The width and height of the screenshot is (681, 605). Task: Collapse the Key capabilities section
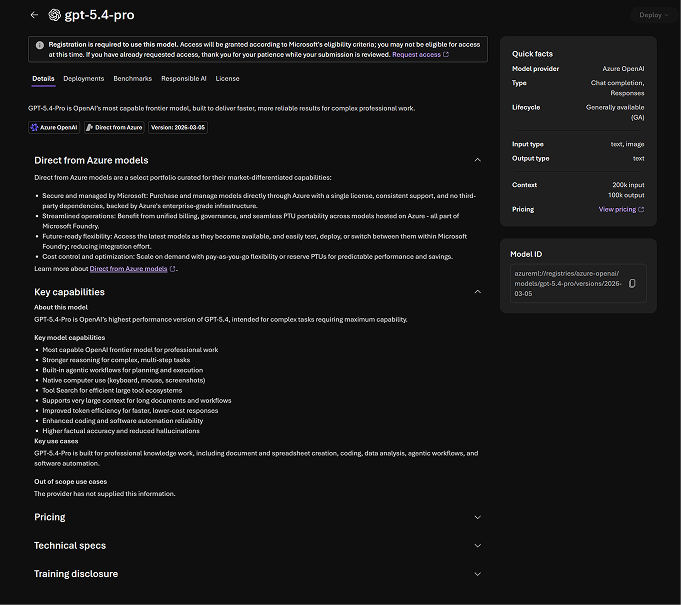tap(478, 292)
